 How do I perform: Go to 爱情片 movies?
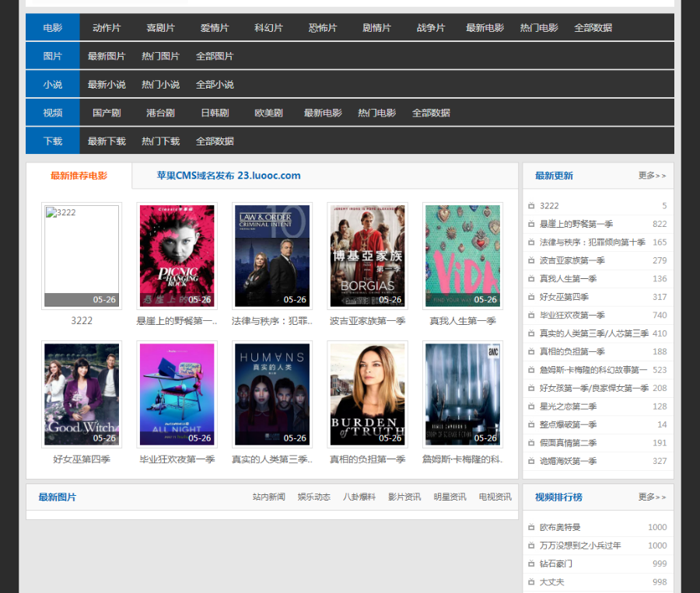(215, 28)
